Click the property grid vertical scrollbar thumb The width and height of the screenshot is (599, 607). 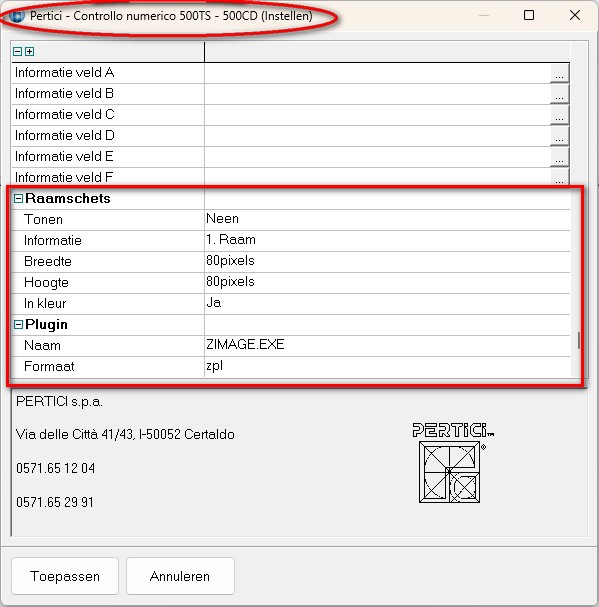(579, 340)
